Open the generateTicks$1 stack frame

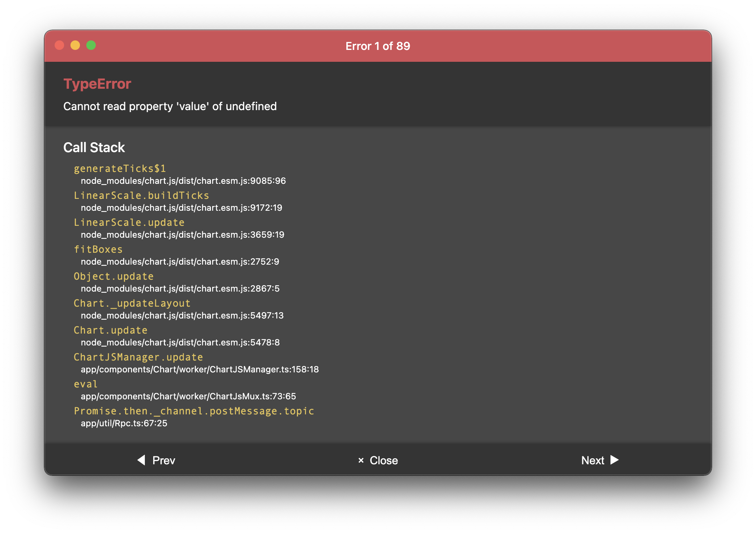[120, 168]
